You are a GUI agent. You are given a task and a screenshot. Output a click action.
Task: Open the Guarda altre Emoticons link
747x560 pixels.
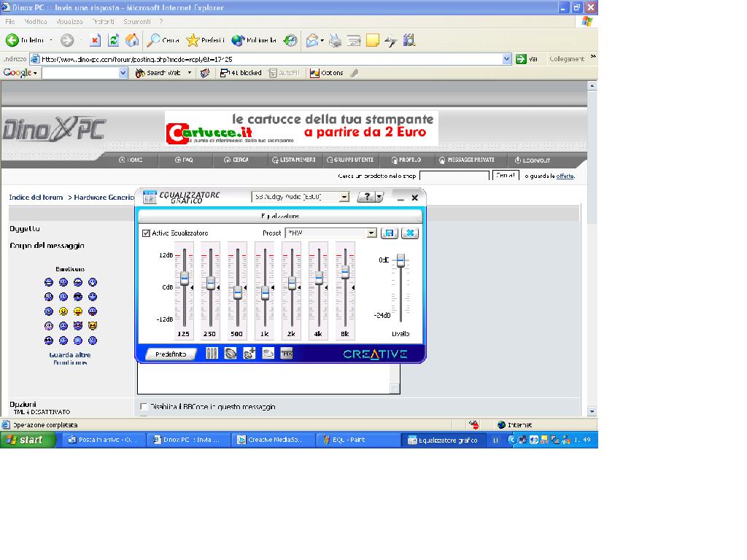(70, 358)
